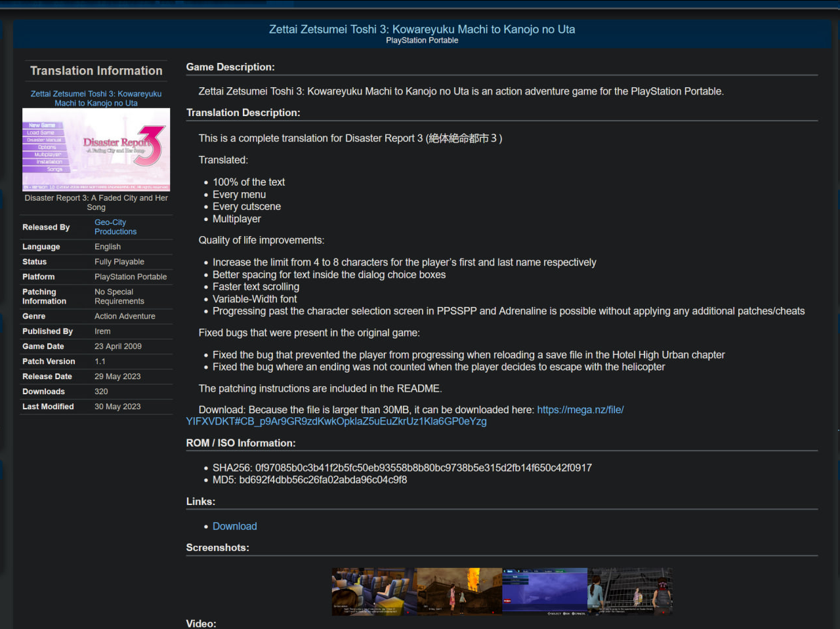The height and width of the screenshot is (629, 840).
Task: Click the 'Variable-Width font' bullet item
Action: 255,299
